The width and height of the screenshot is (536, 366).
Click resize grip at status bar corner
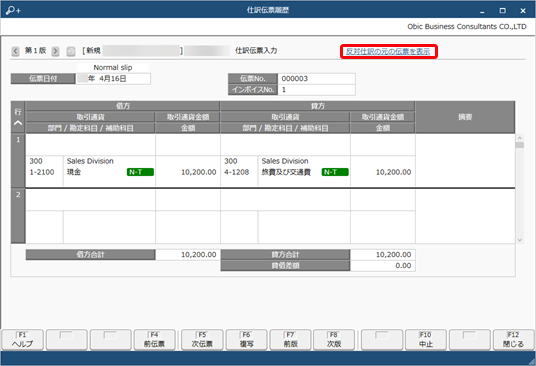pyautogui.click(x=532, y=362)
